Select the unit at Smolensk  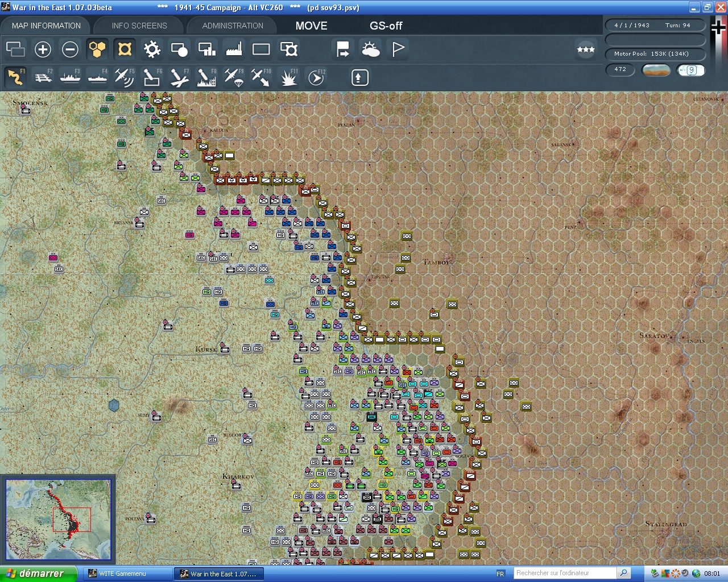pos(26,110)
